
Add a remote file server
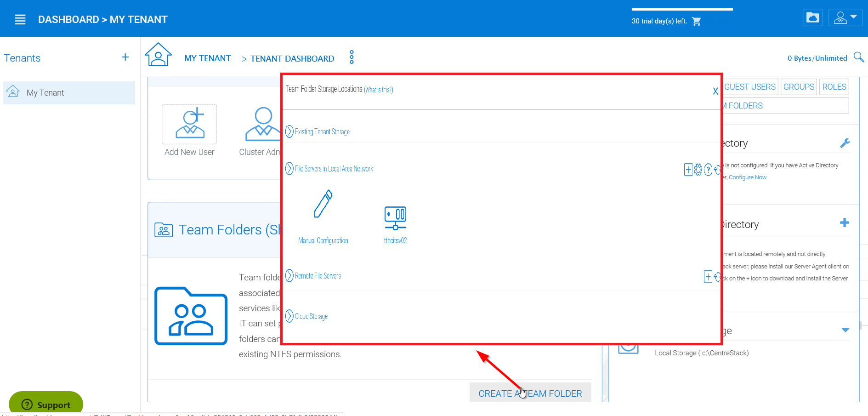[708, 277]
